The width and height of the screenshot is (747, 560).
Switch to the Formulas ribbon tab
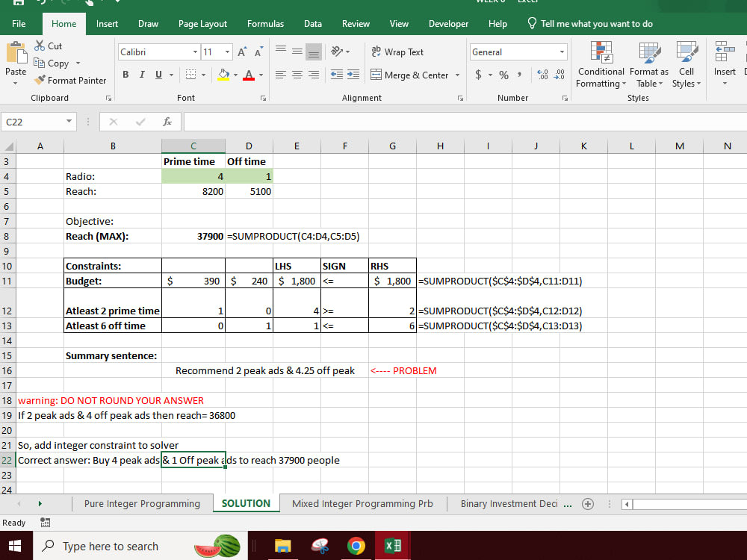[x=265, y=23]
